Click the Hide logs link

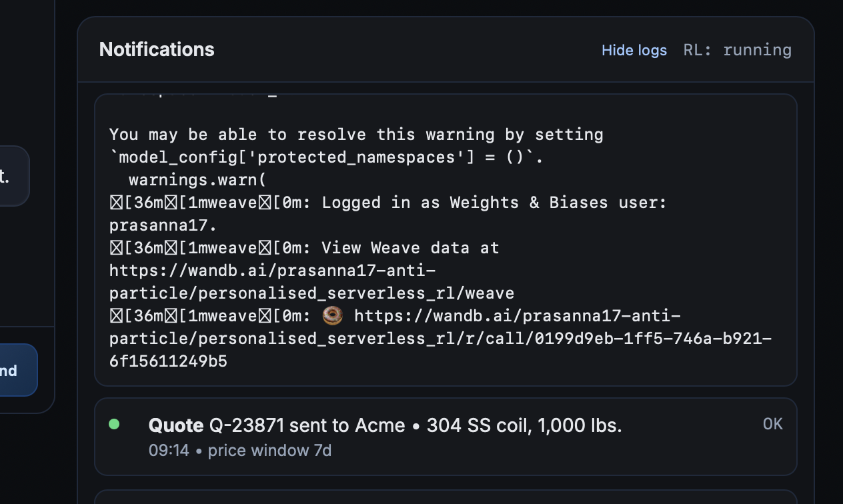634,51
